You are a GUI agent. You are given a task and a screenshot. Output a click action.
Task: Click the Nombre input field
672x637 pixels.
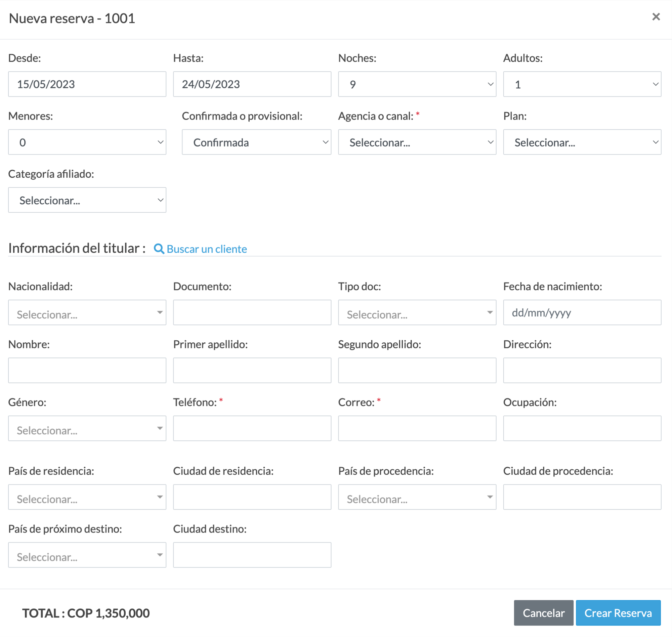[x=87, y=371]
